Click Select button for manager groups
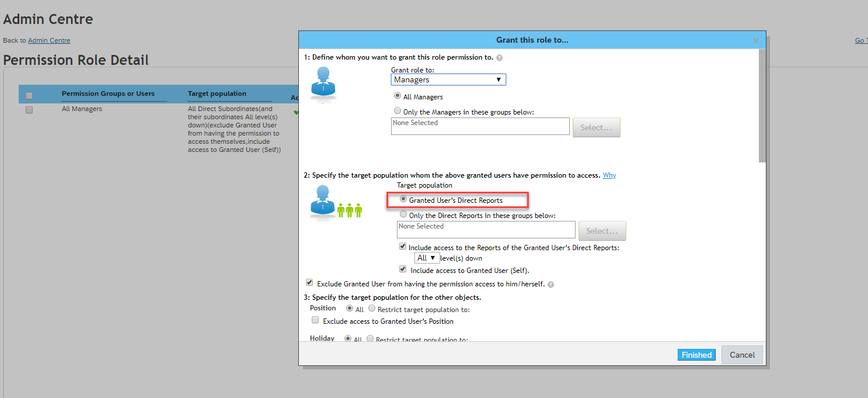This screenshot has height=398, width=868. 596,127
